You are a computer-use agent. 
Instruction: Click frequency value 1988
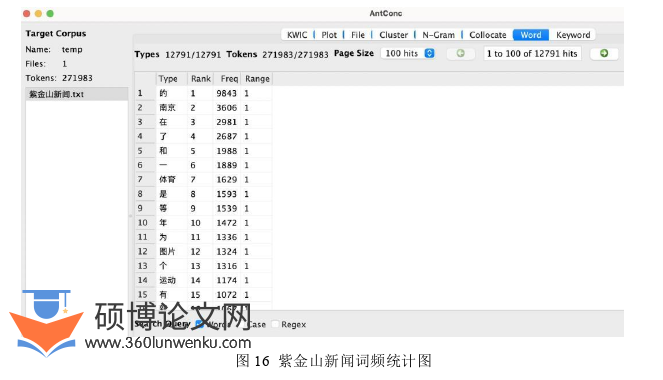coord(227,151)
